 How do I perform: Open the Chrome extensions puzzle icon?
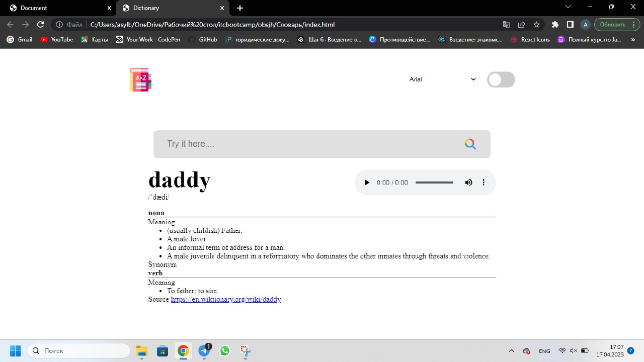[x=555, y=24]
